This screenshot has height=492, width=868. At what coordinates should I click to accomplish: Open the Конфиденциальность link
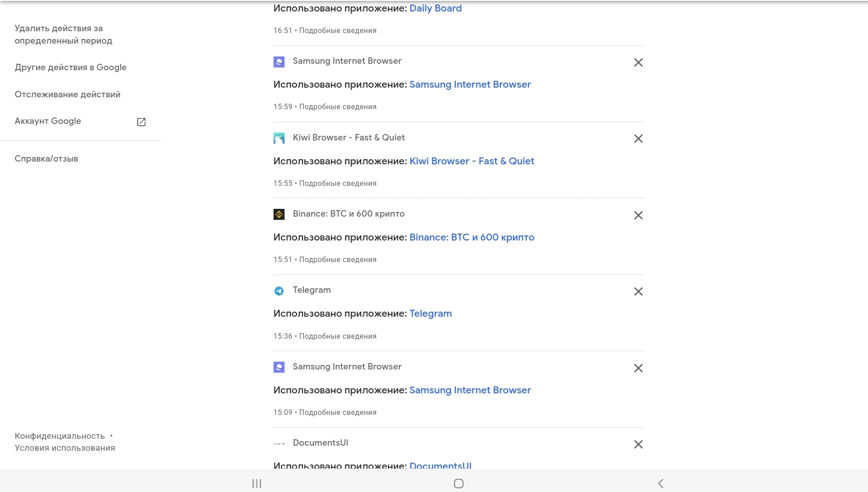point(60,436)
